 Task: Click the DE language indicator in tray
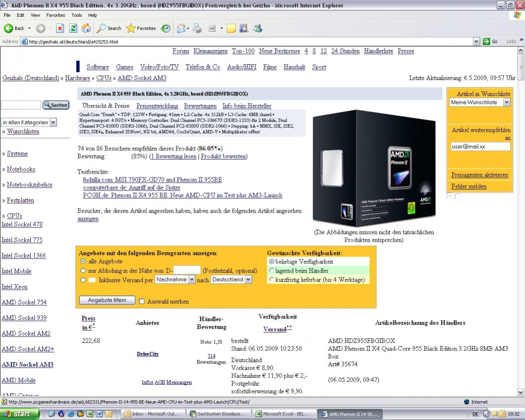coord(475,414)
